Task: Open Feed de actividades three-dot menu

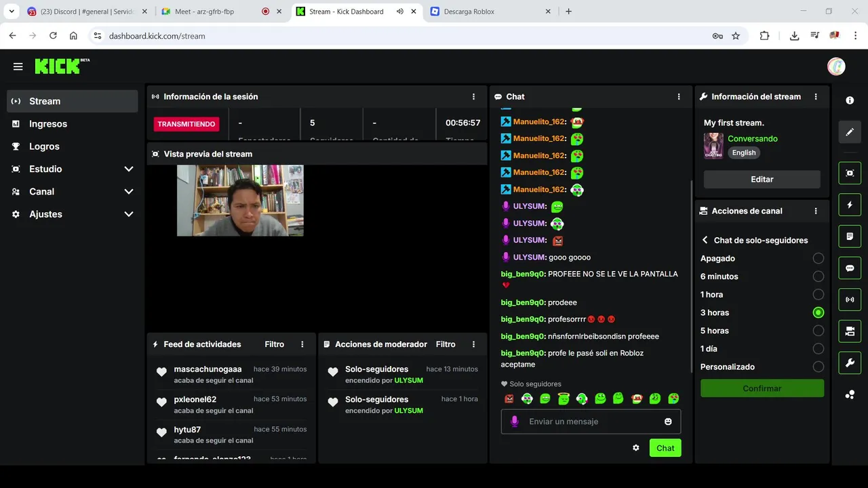Action: (x=302, y=344)
